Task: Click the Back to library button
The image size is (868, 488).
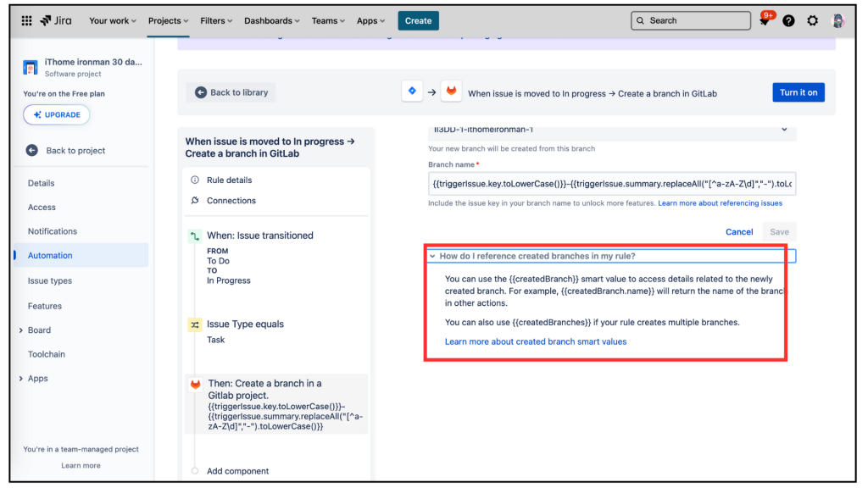Action: tap(231, 92)
